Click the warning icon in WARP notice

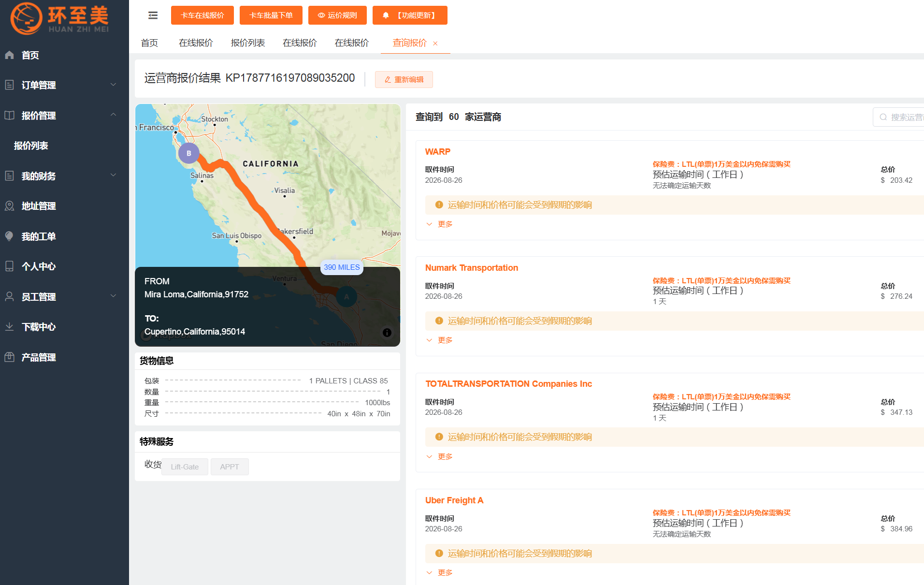point(439,205)
